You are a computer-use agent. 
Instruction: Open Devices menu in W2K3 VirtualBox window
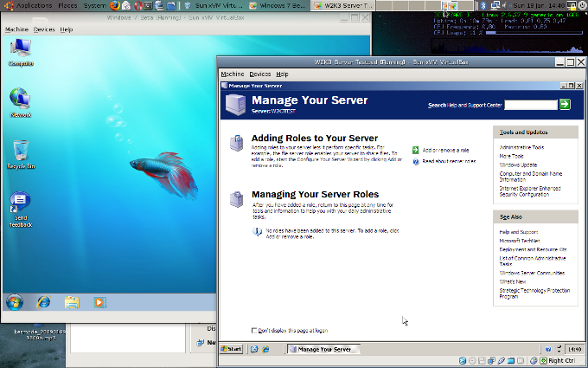click(x=260, y=74)
